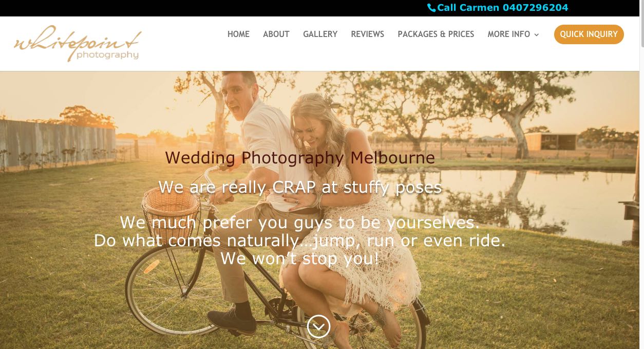Open the ABOUT page
This screenshot has width=644, height=349.
[276, 34]
